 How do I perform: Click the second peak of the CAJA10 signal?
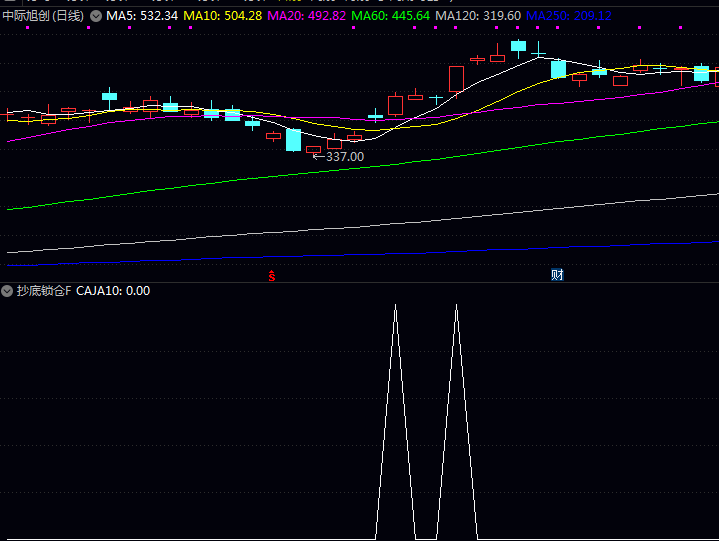456,306
